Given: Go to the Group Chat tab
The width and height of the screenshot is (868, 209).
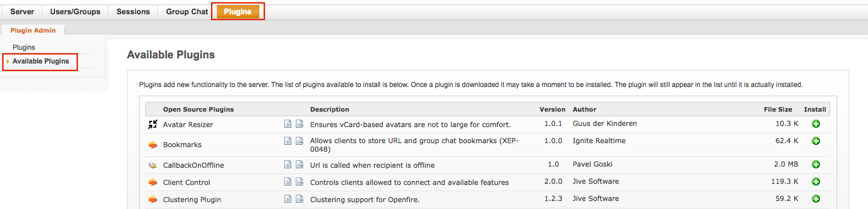Looking at the screenshot, I should [x=187, y=11].
